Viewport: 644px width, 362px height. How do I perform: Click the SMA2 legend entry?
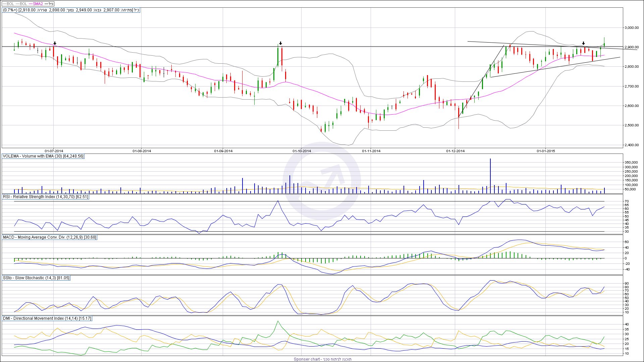38,4
